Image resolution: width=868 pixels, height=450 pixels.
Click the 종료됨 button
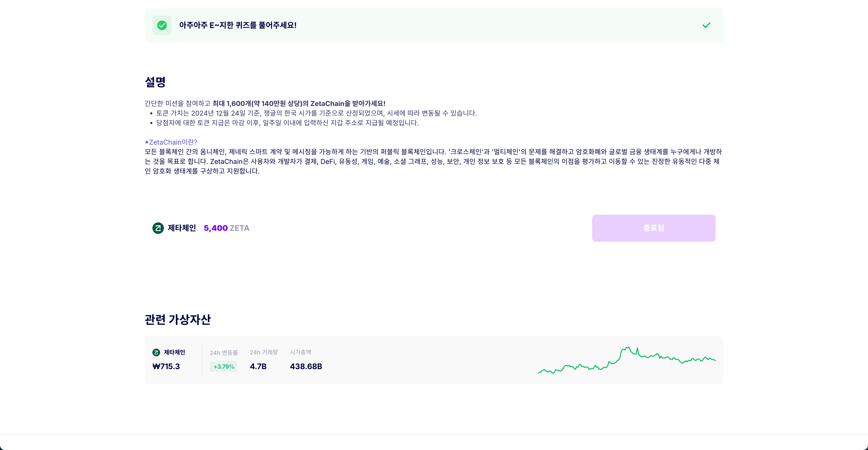[653, 228]
